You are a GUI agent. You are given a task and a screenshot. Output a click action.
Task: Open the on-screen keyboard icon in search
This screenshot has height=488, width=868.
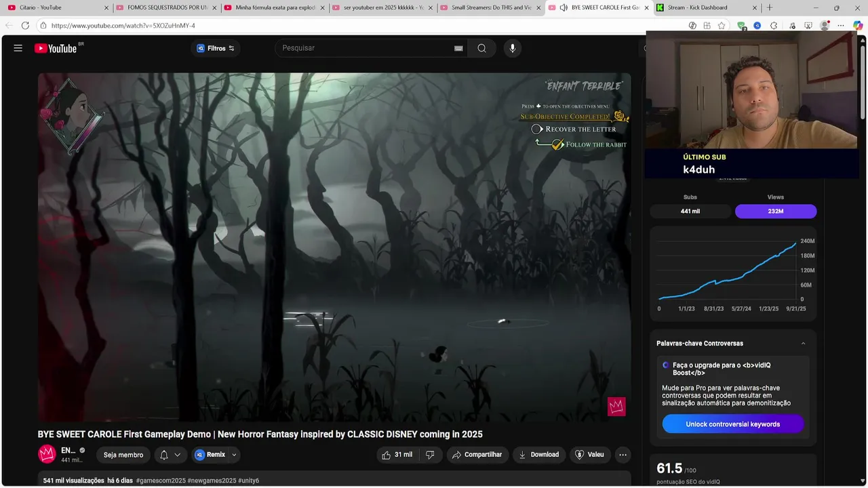point(458,48)
